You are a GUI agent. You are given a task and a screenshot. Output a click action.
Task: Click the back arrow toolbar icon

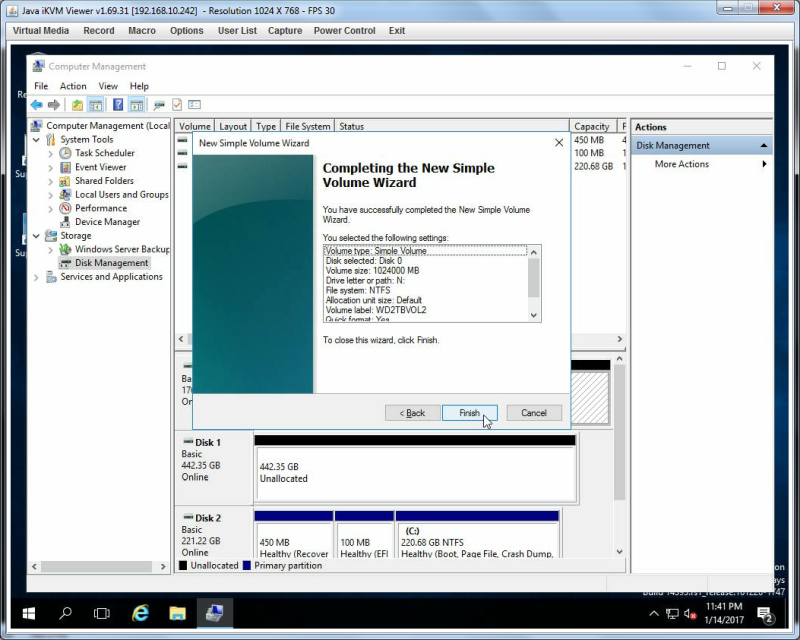(37, 105)
